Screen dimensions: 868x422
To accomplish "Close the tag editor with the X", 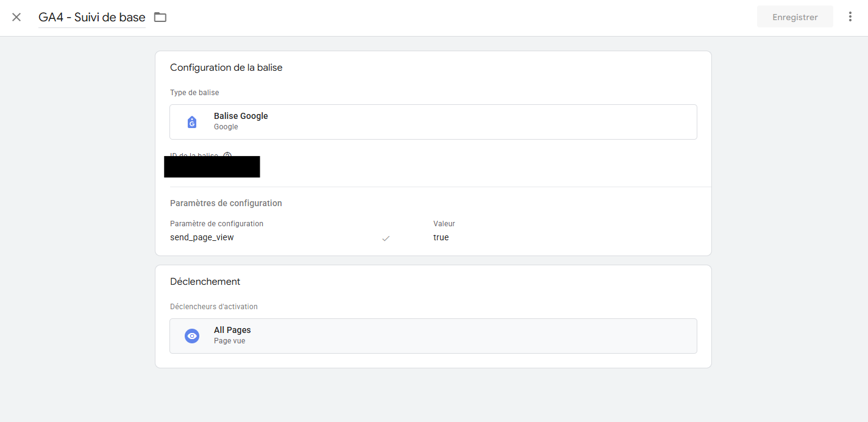I will (16, 17).
